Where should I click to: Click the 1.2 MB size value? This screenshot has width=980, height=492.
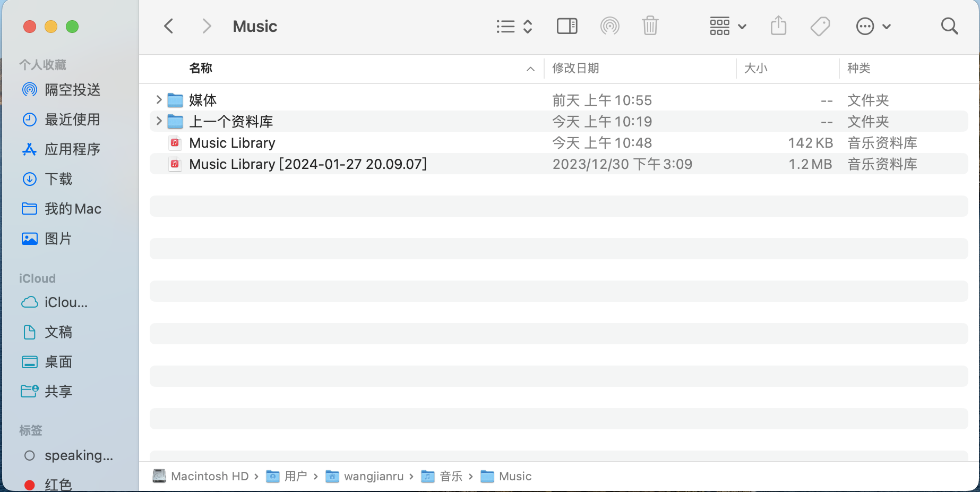pyautogui.click(x=810, y=164)
